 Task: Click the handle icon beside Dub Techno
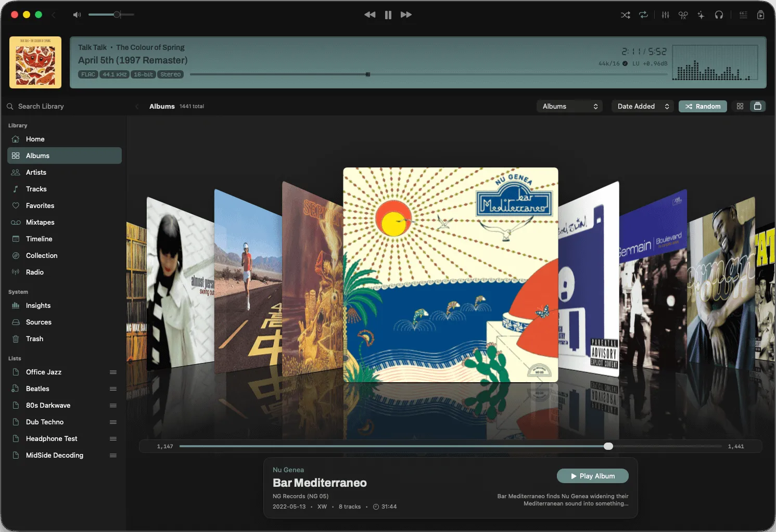[113, 422]
